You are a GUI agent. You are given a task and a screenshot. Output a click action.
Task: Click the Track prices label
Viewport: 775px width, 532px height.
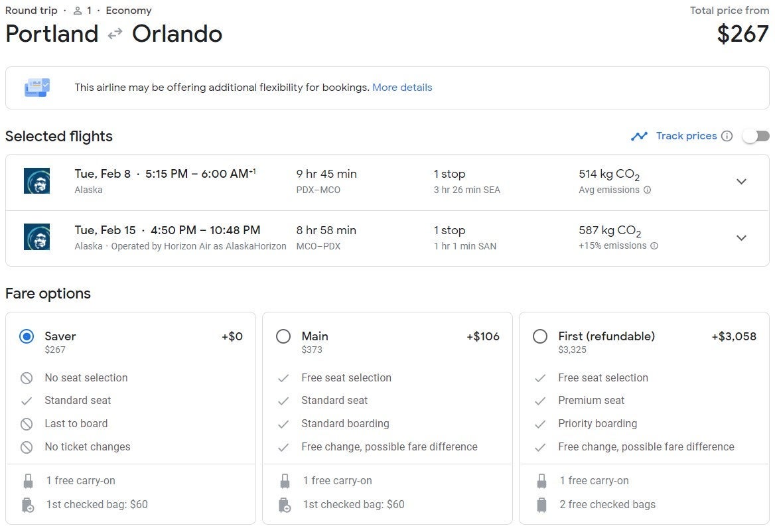[686, 136]
